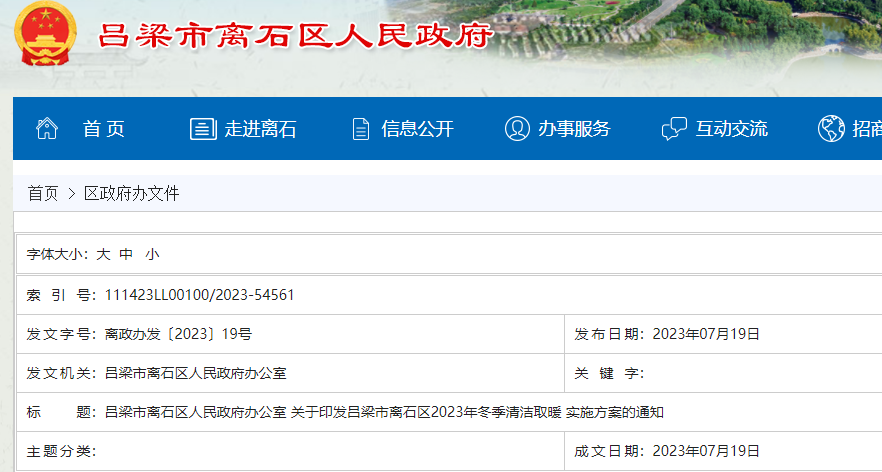Open the 走进离石 navigation menu
Image resolution: width=882 pixels, height=472 pixels.
point(260,129)
